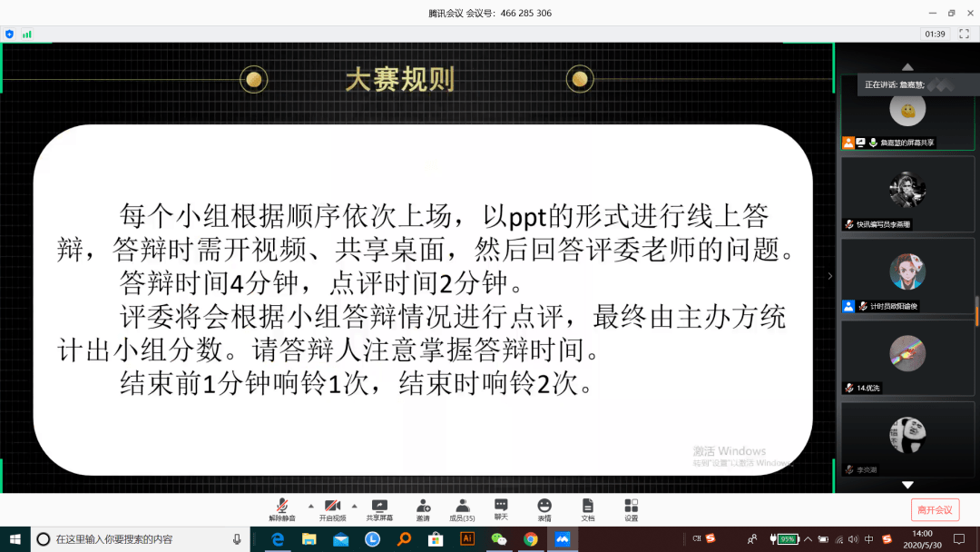This screenshot has height=552, width=980.
Task: Open the 文档 documents icon
Action: pos(587,509)
